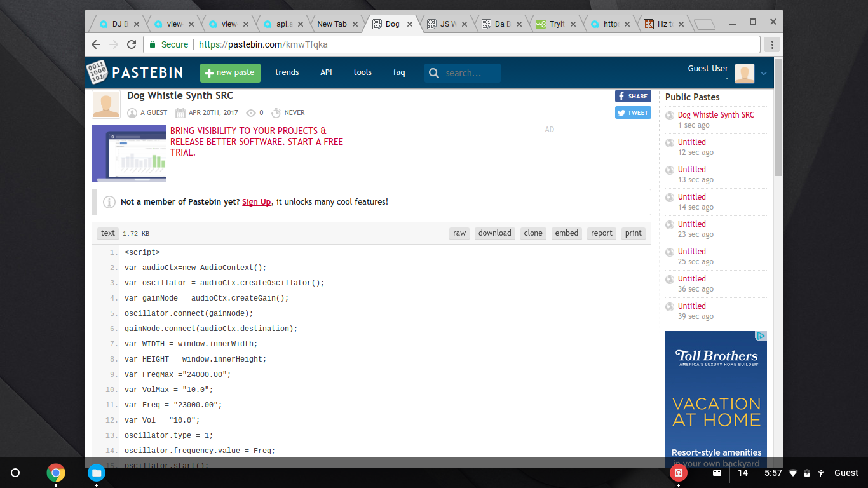Click Guest User avatar in header

(745, 74)
